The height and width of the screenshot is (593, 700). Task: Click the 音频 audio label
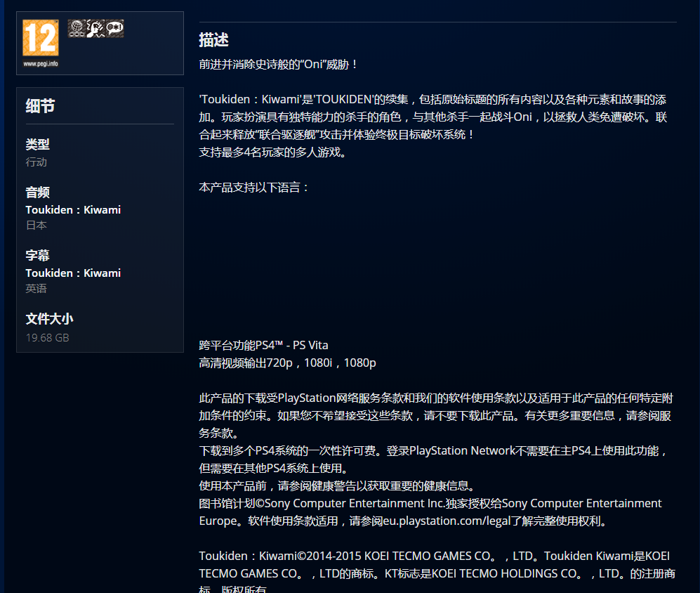click(37, 192)
